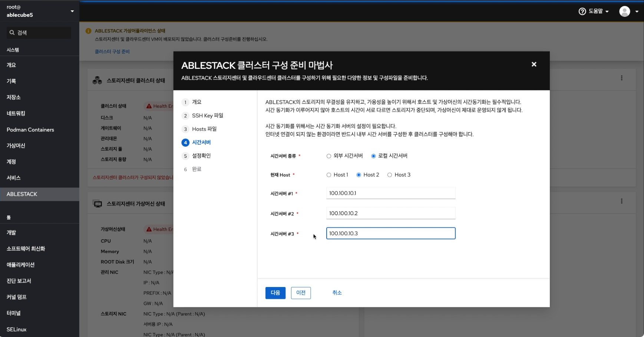The height and width of the screenshot is (337, 644).
Task: Click the 이전 previous button
Action: click(301, 293)
